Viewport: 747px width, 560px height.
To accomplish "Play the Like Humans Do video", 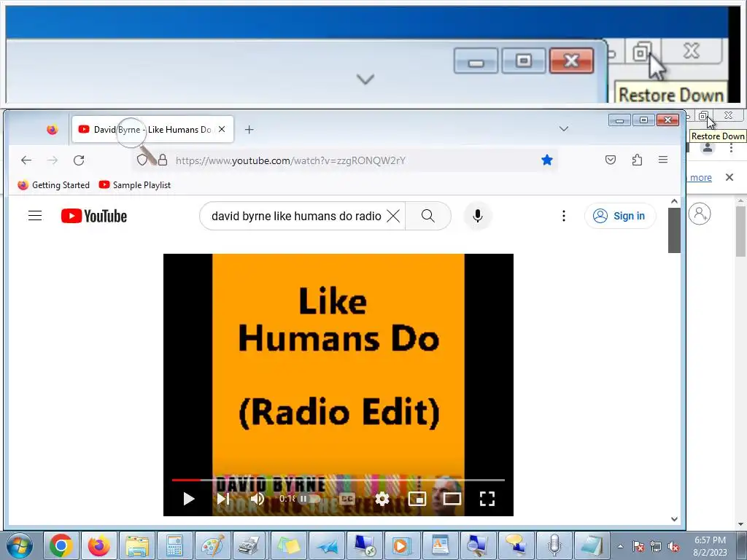I will (x=189, y=499).
